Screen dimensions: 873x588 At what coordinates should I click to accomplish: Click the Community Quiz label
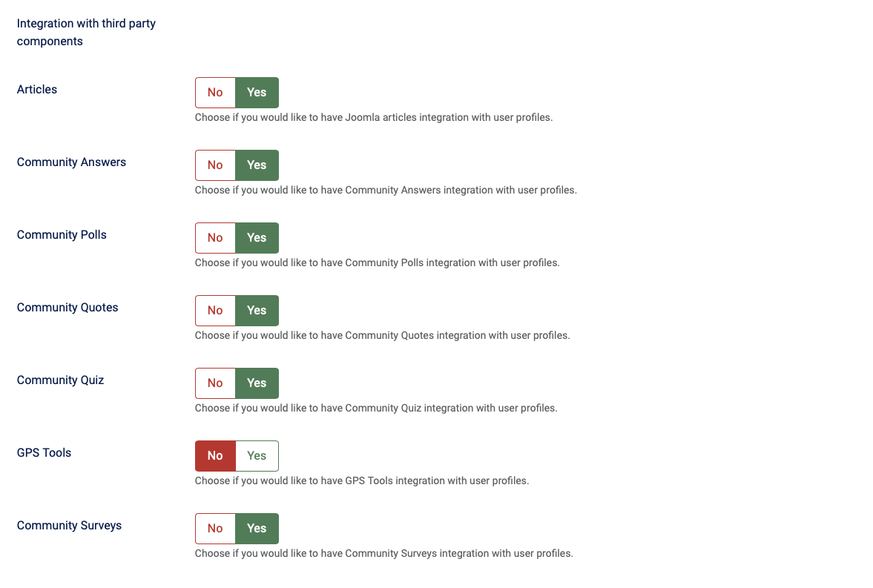(60, 380)
